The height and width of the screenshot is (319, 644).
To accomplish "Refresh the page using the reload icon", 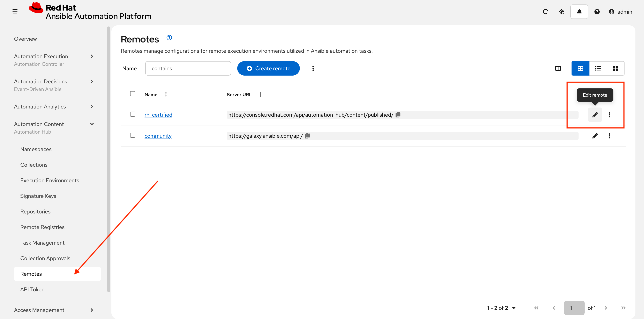I will tap(545, 11).
